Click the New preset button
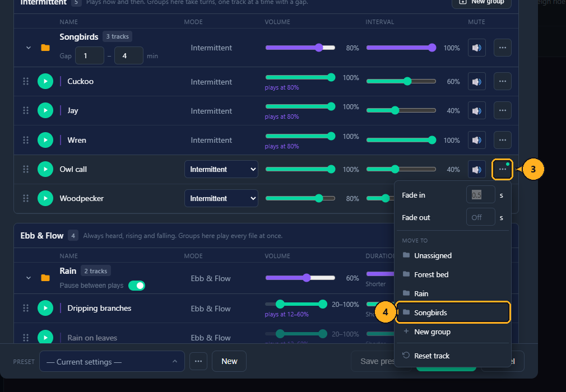This screenshot has width=566, height=392. 229,361
